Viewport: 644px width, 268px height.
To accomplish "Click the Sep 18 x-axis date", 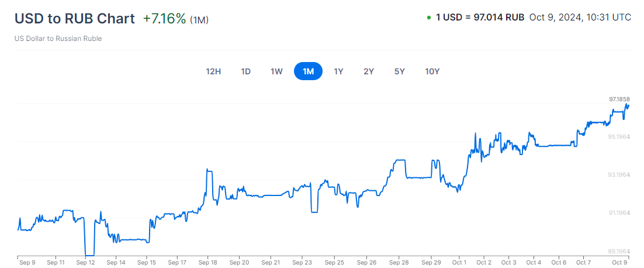I will pyautogui.click(x=207, y=263).
